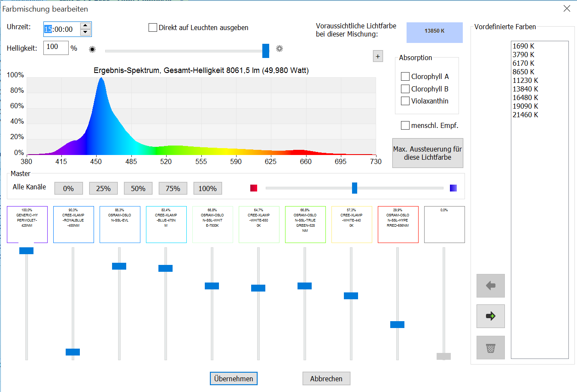Choose the 6170 K predefined color
Screen dimensions: 577x392
coord(523,63)
